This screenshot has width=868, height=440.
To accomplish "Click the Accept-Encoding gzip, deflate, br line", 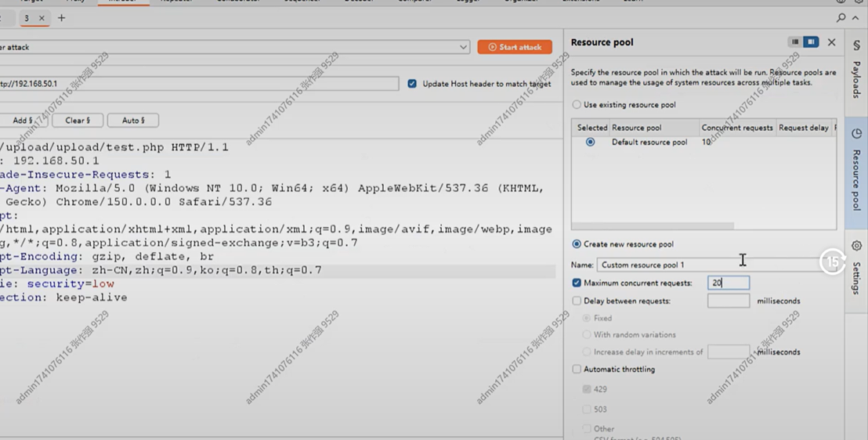I will (x=107, y=257).
